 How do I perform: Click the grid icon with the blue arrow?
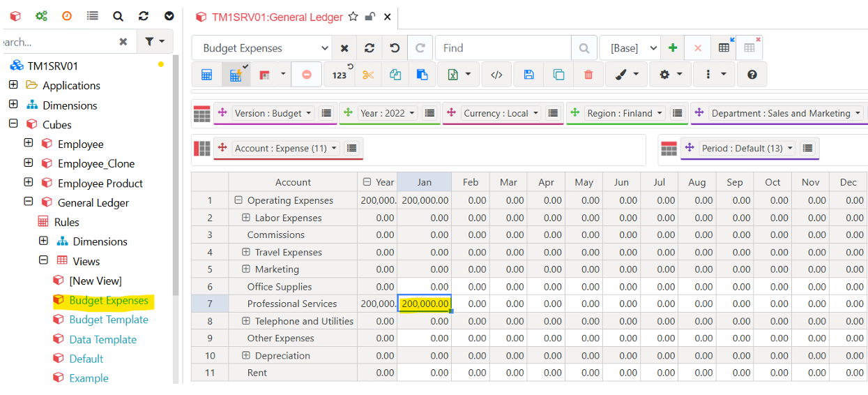point(724,48)
